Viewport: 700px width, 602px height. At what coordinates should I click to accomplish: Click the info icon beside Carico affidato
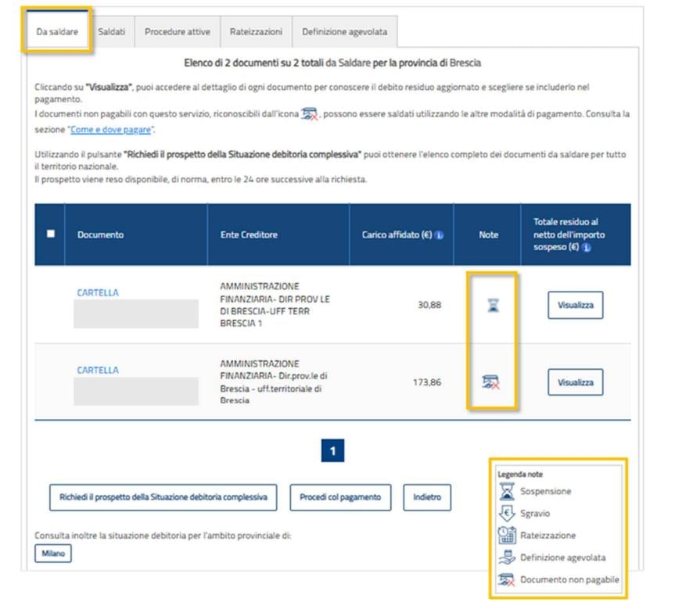pyautogui.click(x=439, y=235)
